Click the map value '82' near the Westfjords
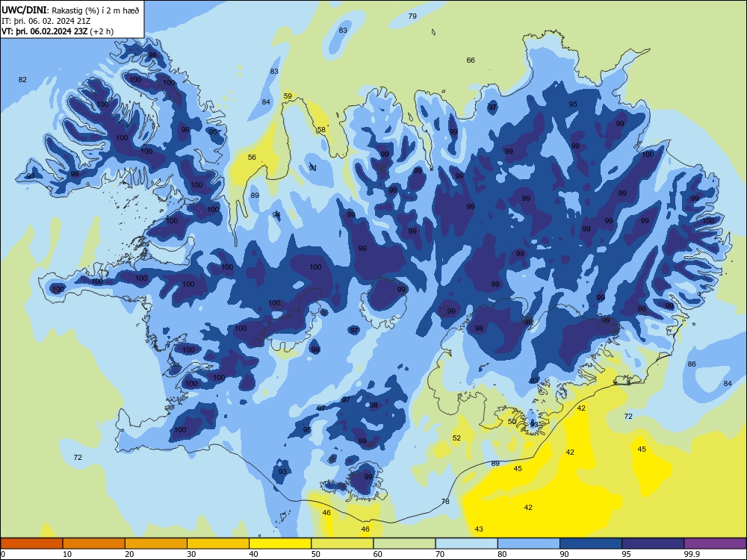Viewport: 747px width, 560px height. [23, 80]
